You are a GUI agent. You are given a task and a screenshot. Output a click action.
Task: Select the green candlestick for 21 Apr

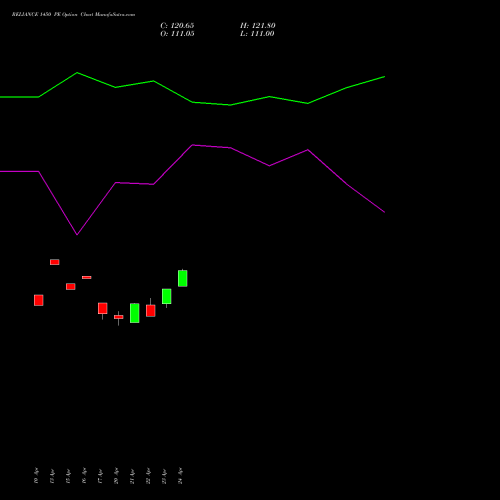tap(135, 313)
